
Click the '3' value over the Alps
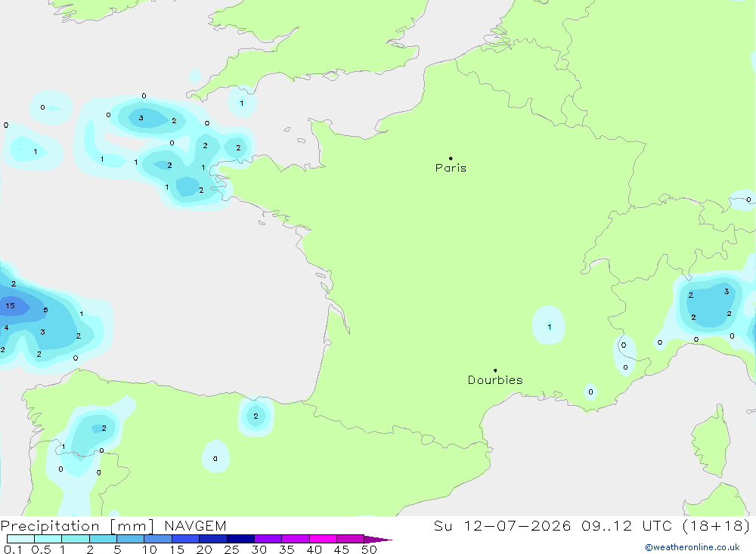[x=726, y=291]
